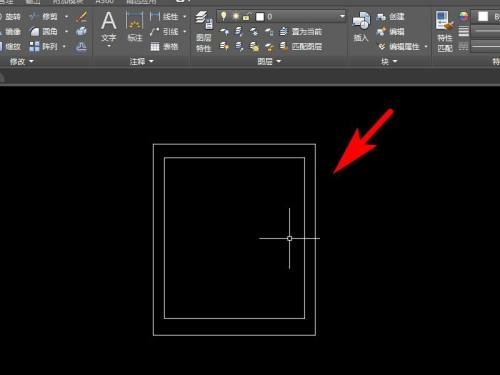This screenshot has height=375, width=500.
Task: Click the Layer Isolate icon, second in row
Action: coord(239,32)
